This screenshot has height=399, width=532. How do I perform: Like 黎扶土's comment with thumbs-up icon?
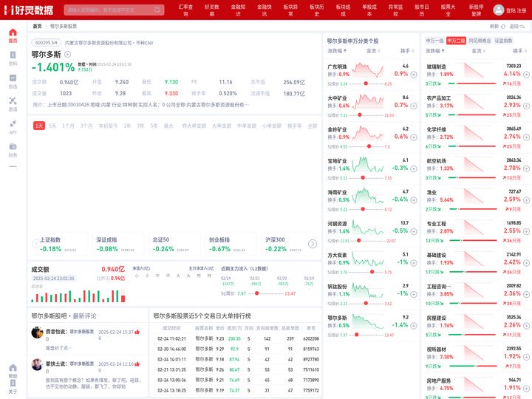(137, 364)
